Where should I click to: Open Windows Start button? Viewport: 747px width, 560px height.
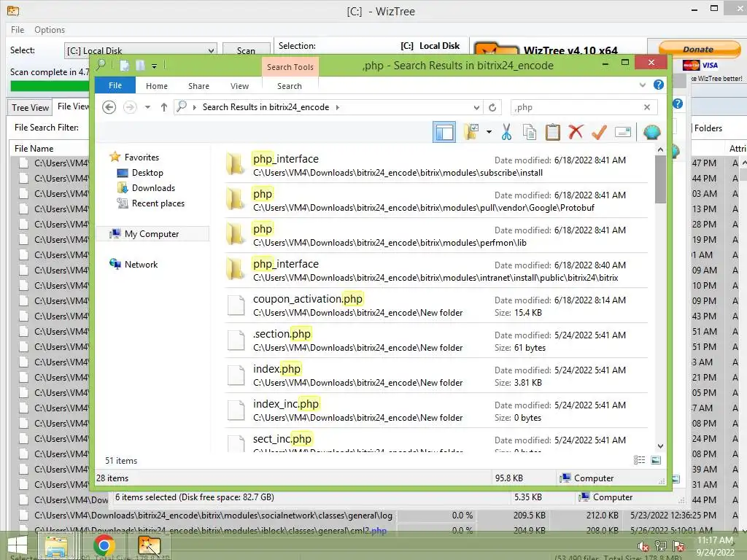pos(18,545)
